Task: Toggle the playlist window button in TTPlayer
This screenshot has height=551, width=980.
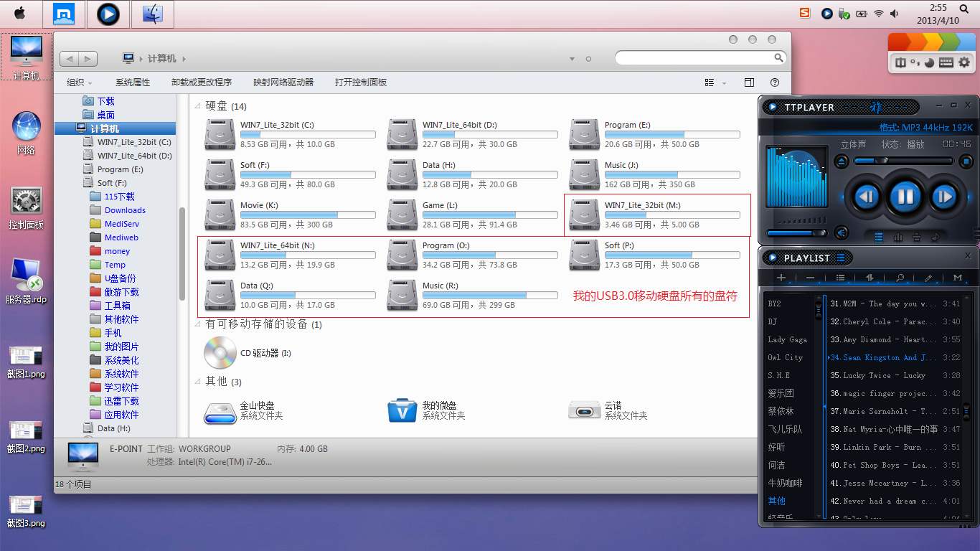Action: click(x=879, y=237)
